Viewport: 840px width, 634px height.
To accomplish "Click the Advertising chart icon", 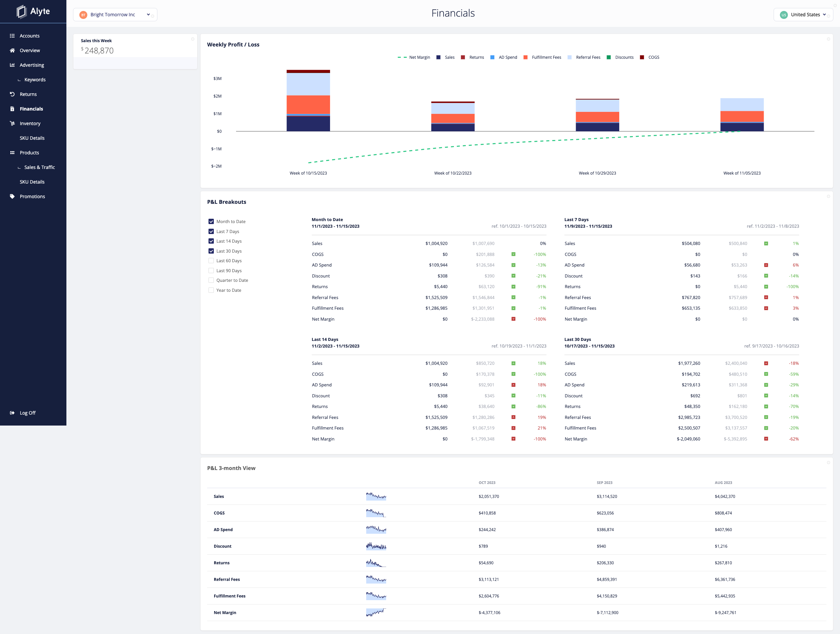I will point(12,65).
